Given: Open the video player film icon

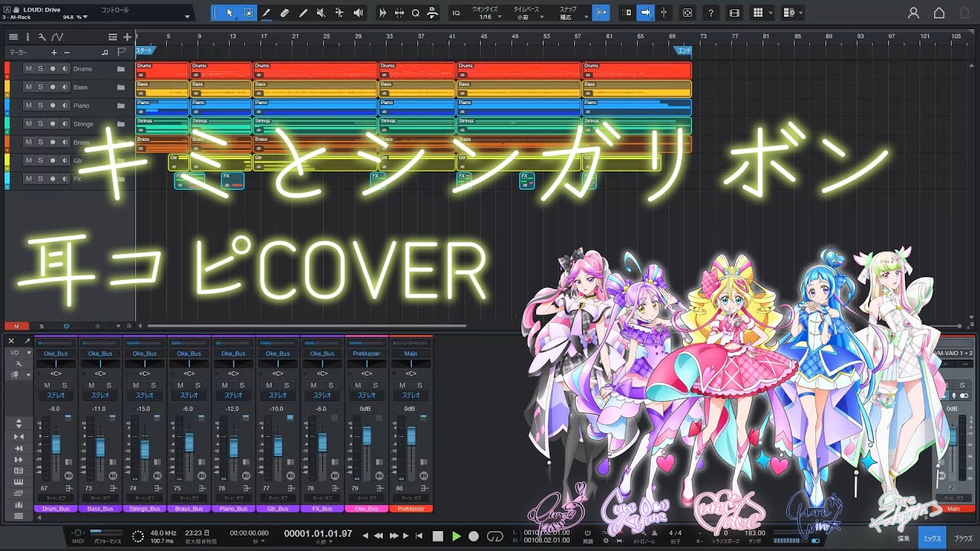Looking at the screenshot, I should point(735,13).
